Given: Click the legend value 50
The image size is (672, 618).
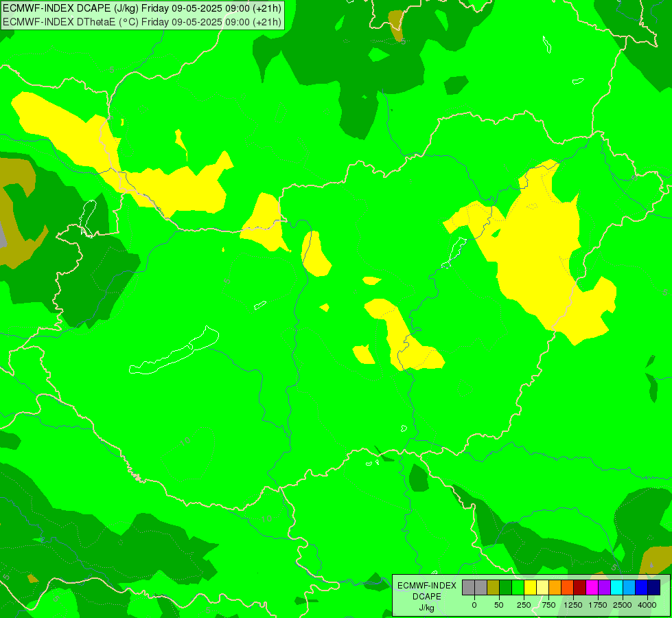Looking at the screenshot, I should (x=499, y=605).
